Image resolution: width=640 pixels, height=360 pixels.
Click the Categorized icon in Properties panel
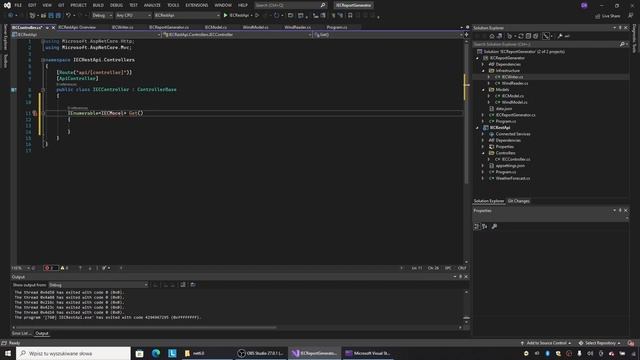pyautogui.click(x=477, y=227)
